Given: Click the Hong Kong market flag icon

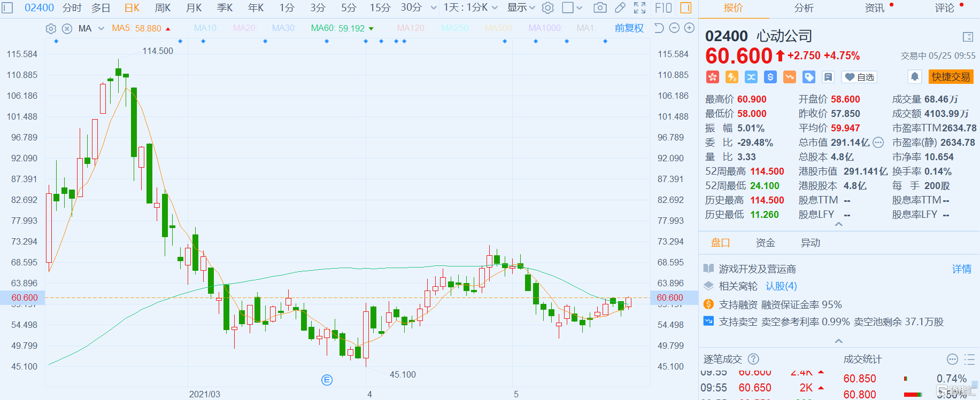Looking at the screenshot, I should pos(712,77).
